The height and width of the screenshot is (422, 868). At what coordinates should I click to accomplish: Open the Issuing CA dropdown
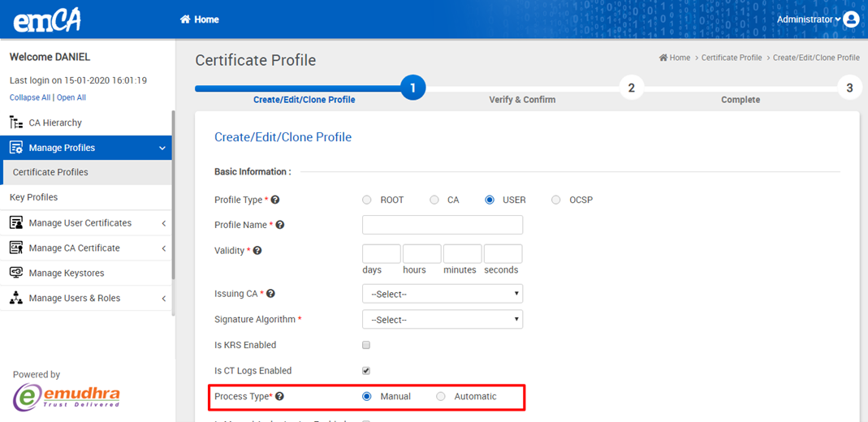443,294
